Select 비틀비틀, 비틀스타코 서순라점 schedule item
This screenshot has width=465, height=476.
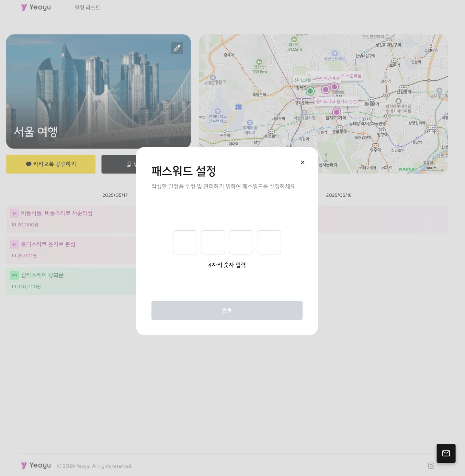point(71,219)
